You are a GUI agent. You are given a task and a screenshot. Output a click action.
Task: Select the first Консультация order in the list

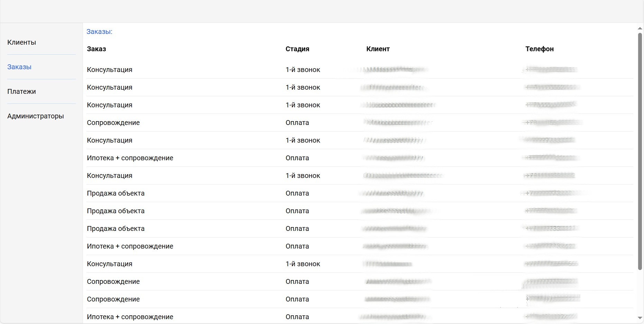pyautogui.click(x=110, y=70)
